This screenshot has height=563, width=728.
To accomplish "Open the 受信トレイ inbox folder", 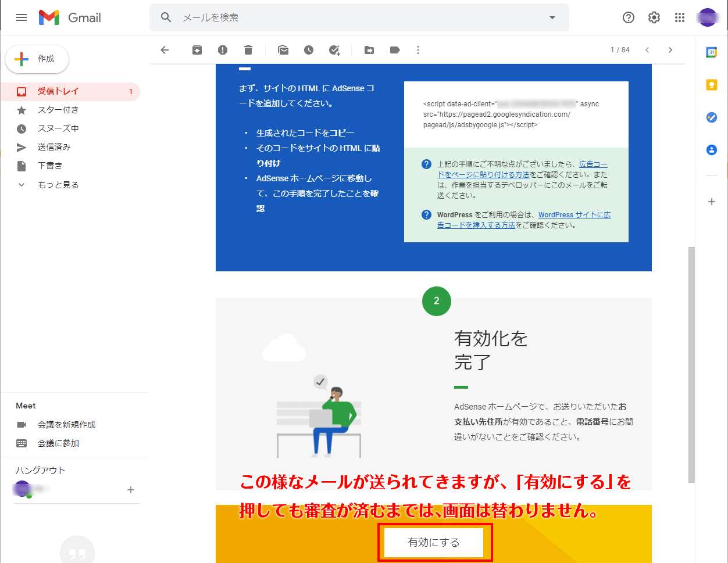I will click(x=70, y=91).
